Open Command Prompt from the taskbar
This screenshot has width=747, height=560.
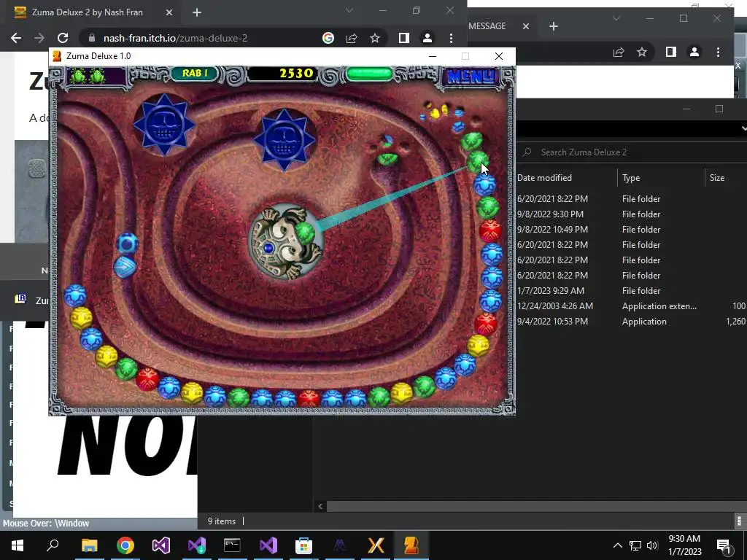click(233, 545)
